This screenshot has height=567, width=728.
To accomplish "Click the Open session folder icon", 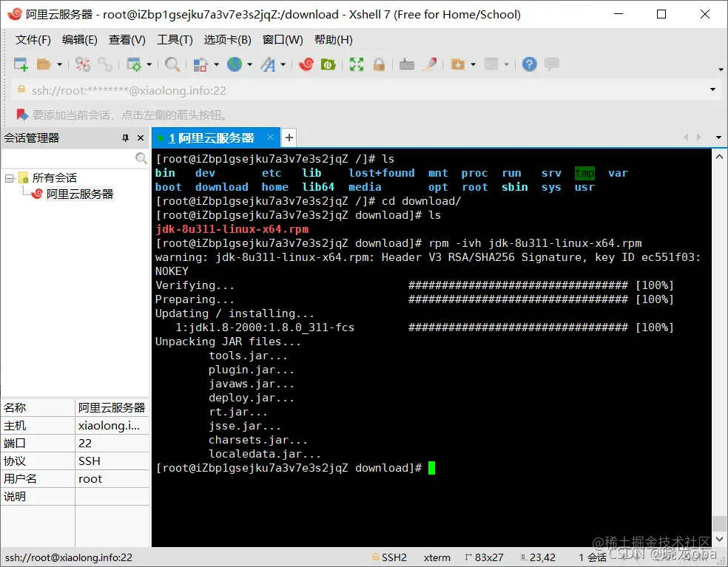I will [44, 64].
